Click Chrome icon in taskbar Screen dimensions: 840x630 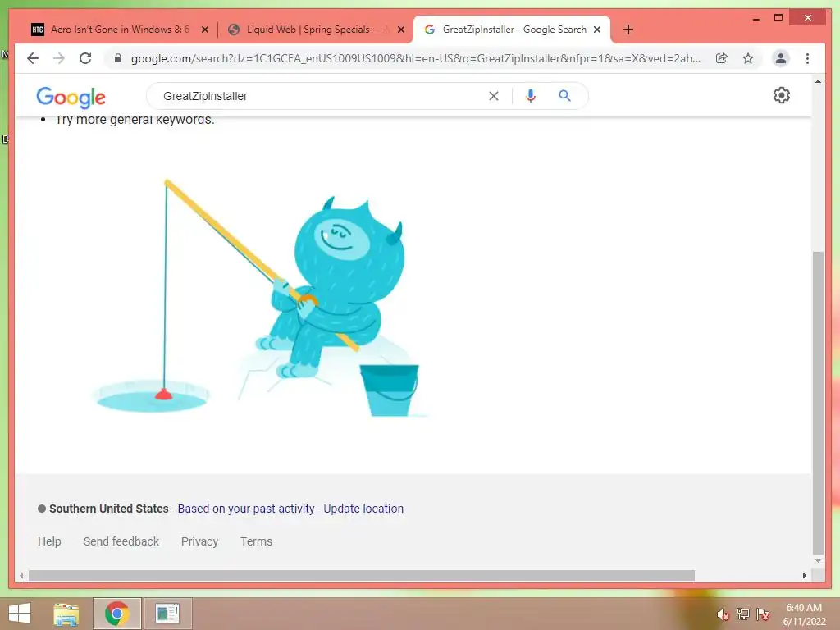[x=116, y=614]
